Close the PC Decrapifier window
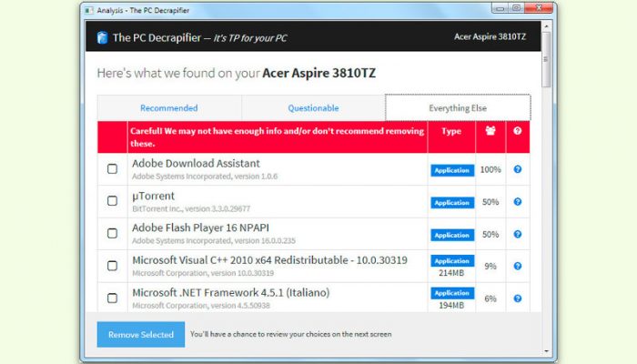 [x=539, y=7]
